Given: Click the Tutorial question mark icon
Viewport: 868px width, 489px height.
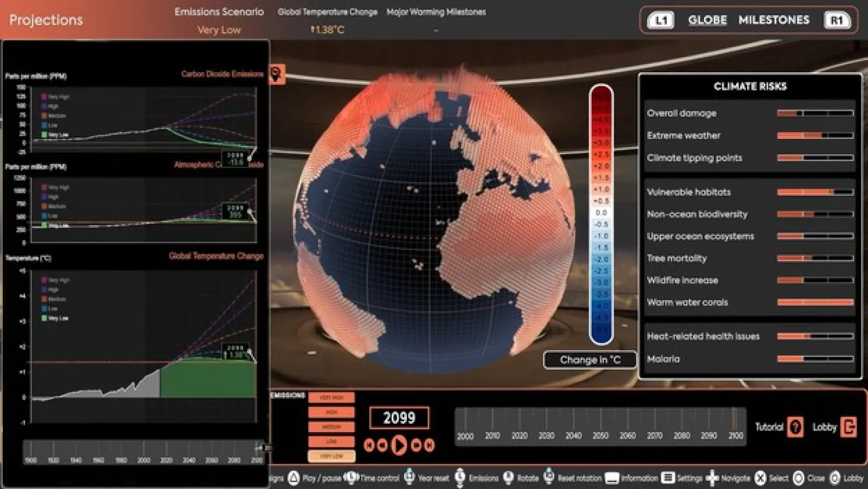Looking at the screenshot, I should click(x=795, y=427).
